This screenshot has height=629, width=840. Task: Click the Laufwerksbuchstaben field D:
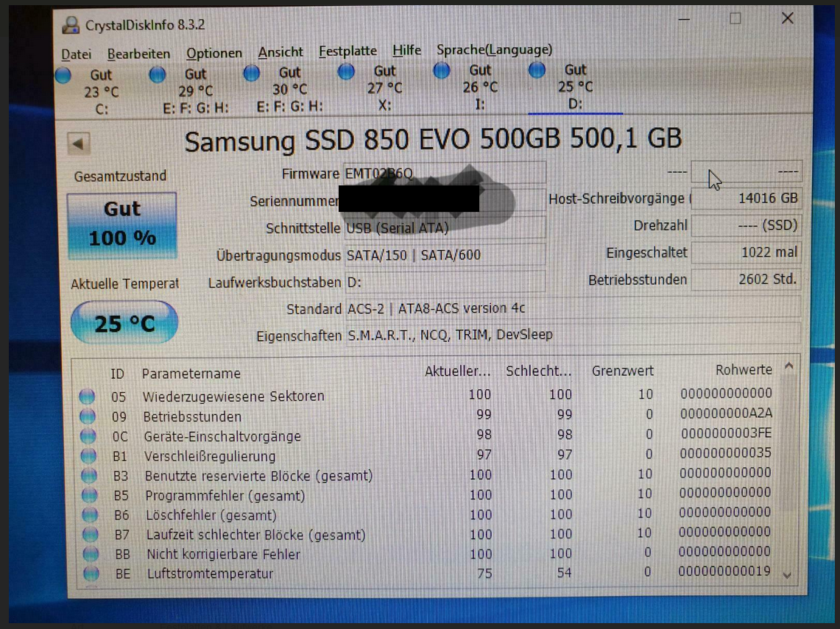pyautogui.click(x=445, y=282)
